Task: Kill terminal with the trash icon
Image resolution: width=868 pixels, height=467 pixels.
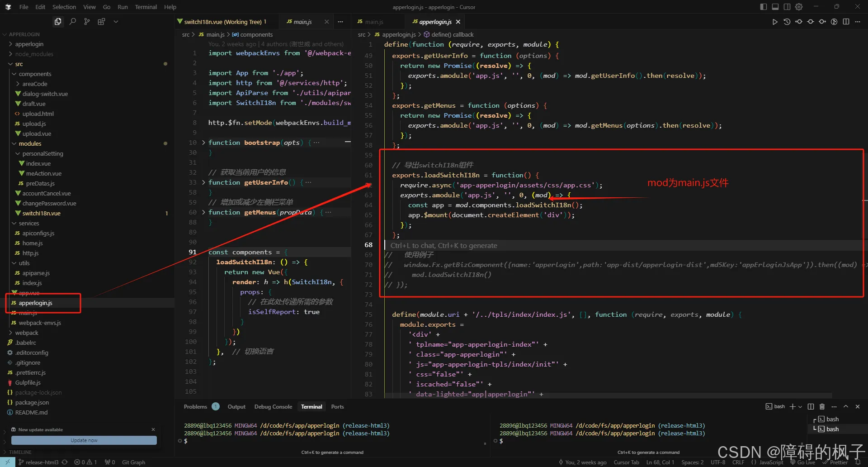Action: pyautogui.click(x=822, y=406)
